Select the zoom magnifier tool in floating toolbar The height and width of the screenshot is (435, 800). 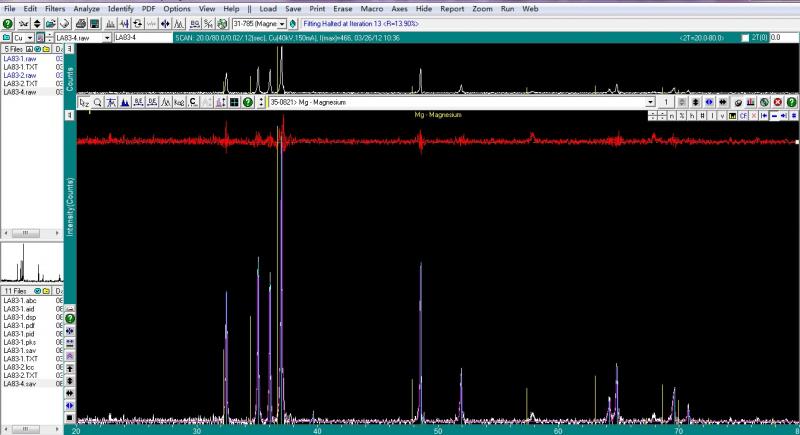97,102
